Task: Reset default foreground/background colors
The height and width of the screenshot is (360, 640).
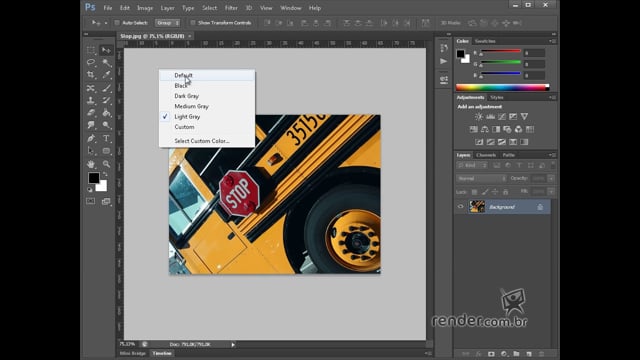Action: [x=90, y=190]
